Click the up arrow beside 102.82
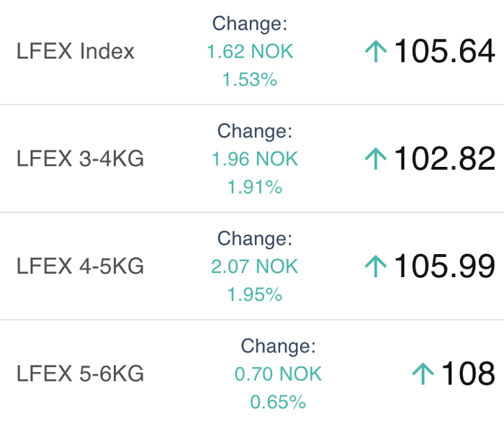Image resolution: width=504 pixels, height=421 pixels. (376, 159)
